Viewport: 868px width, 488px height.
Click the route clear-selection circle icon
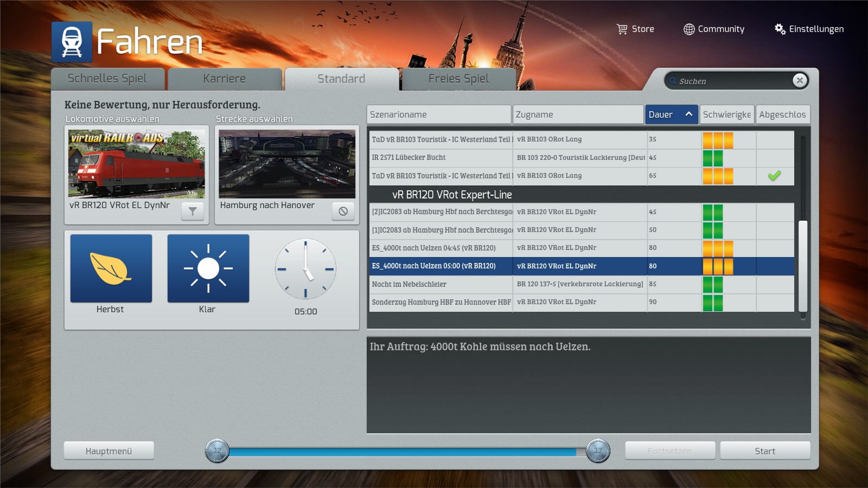(x=343, y=211)
